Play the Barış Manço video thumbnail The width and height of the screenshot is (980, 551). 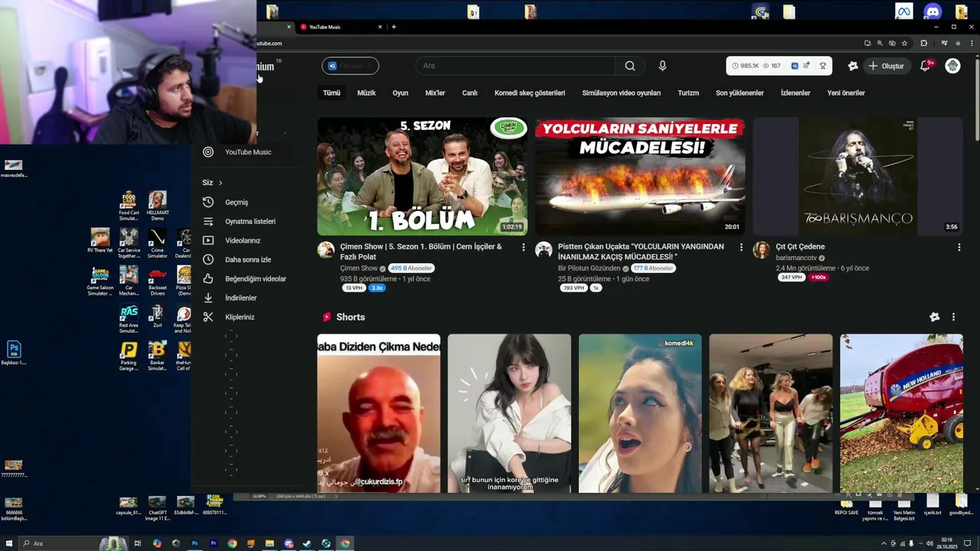point(857,176)
